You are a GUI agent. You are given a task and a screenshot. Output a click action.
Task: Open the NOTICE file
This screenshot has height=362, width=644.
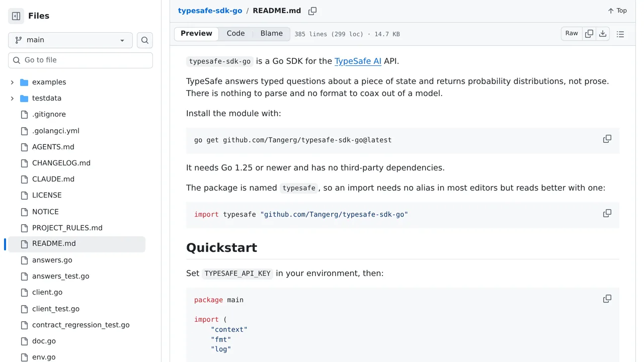pos(45,212)
